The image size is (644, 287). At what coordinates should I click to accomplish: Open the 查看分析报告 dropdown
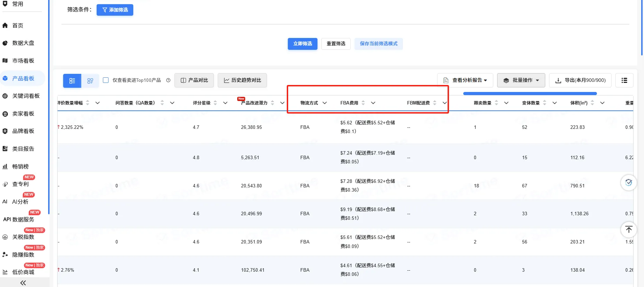pos(465,80)
